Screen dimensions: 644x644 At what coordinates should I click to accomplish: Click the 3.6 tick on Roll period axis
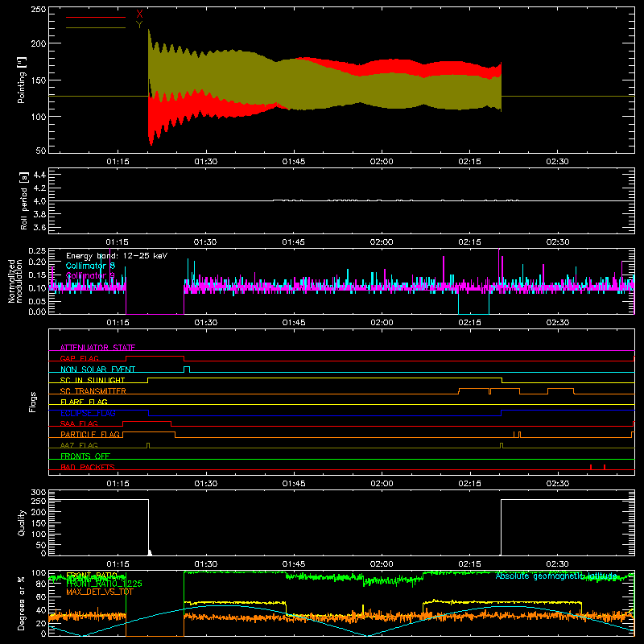[x=39, y=227]
